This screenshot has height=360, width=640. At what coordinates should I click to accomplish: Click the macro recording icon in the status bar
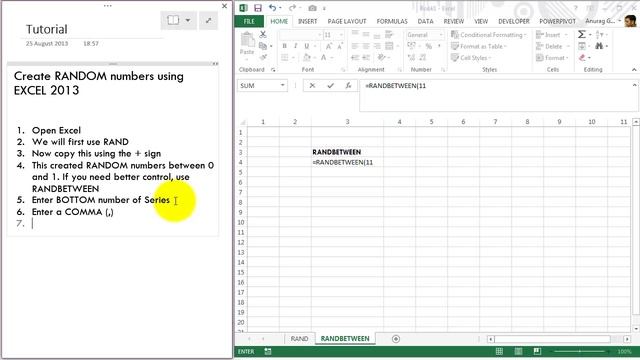tap(268, 351)
